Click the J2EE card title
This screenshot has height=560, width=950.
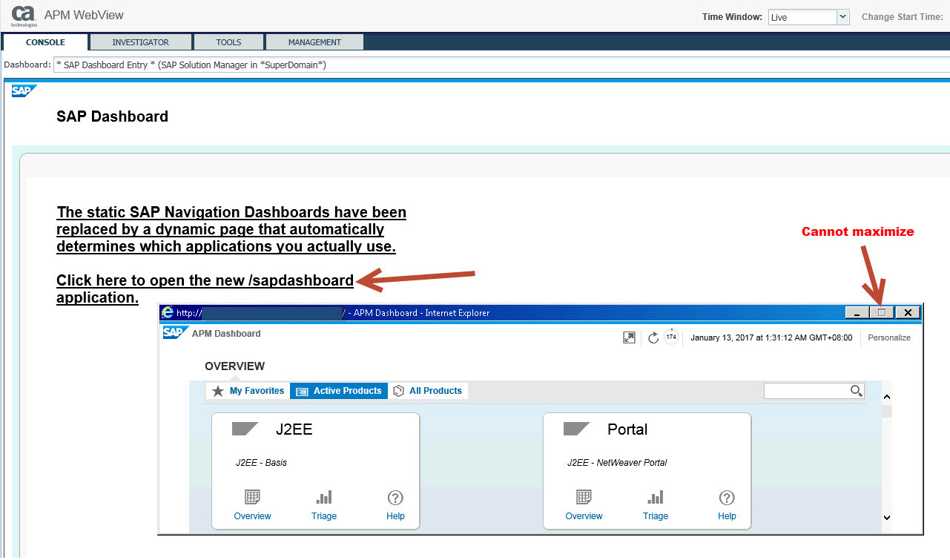294,429
